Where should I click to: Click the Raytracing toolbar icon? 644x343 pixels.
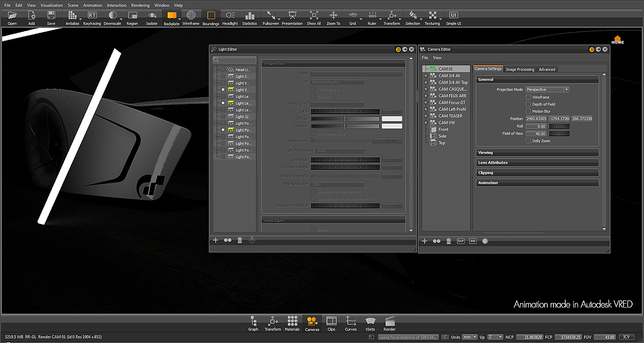[x=92, y=16]
